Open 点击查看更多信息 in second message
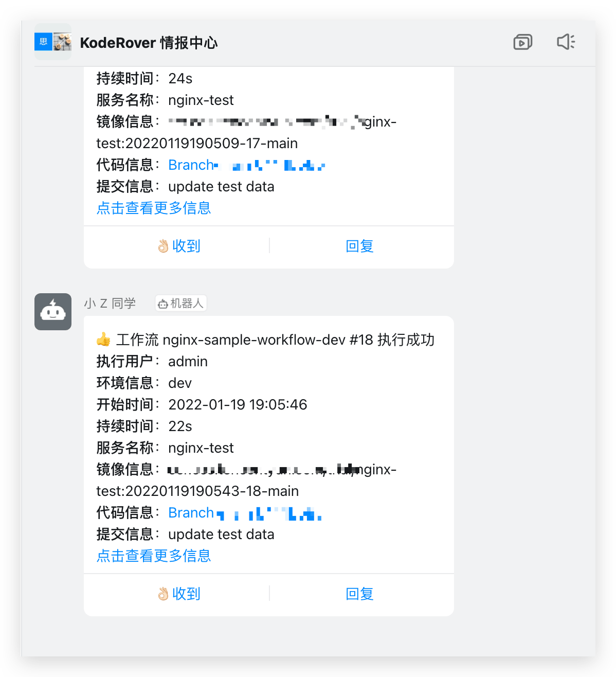Viewport: 616px width, 677px height. (153, 556)
